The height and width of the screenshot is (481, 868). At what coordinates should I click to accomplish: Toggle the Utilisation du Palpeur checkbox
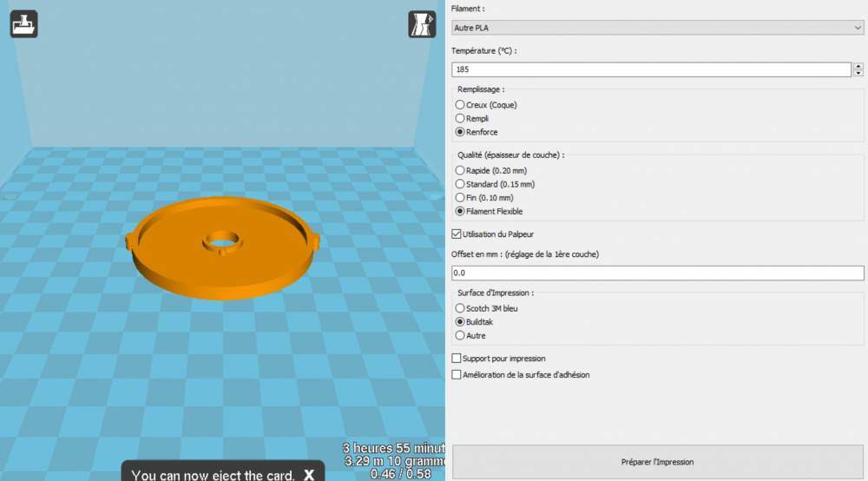(x=457, y=234)
